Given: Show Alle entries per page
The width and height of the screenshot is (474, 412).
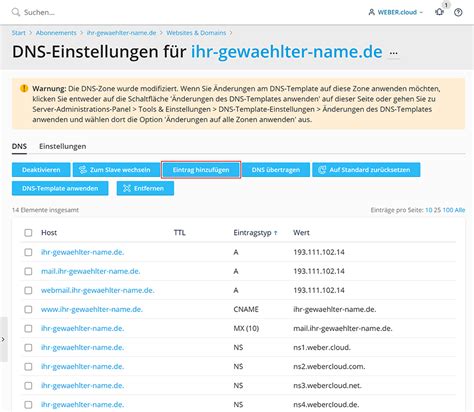Looking at the screenshot, I should (x=460, y=210).
